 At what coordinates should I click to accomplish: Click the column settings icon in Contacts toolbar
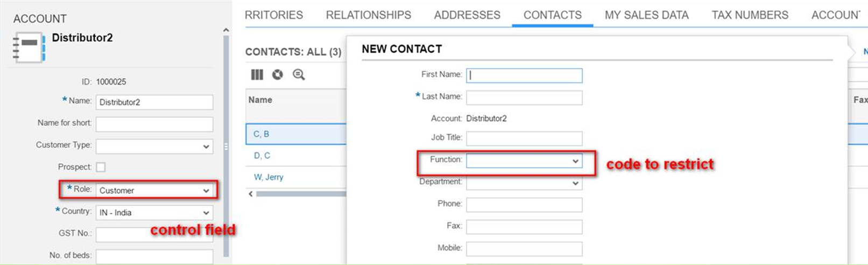(x=257, y=74)
